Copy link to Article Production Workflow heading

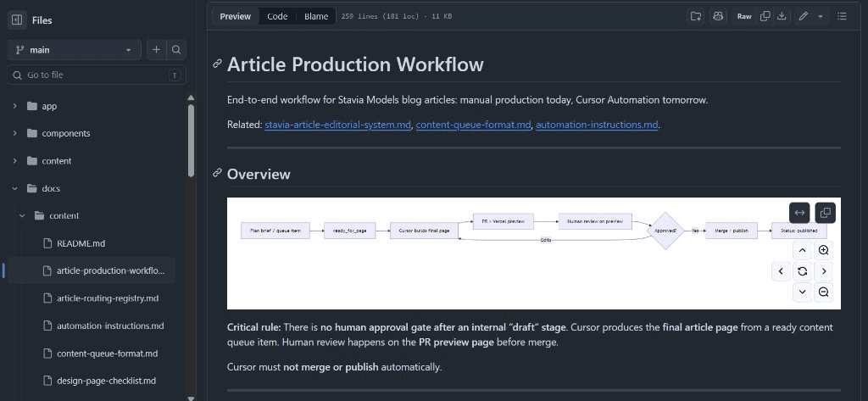218,64
